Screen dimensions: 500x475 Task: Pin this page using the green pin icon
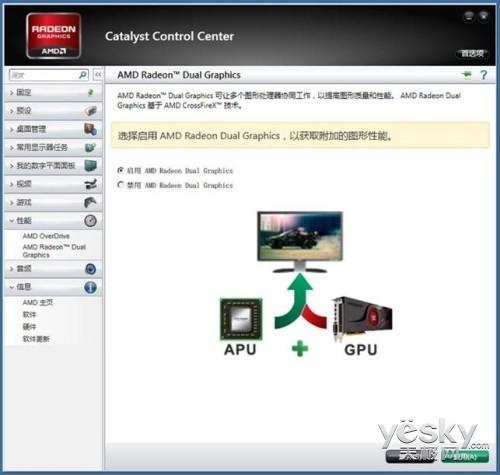(x=467, y=74)
